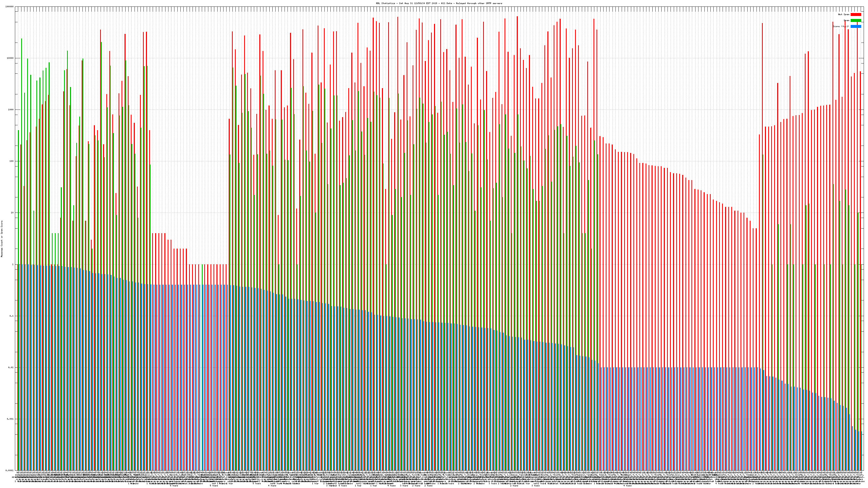Click the 100000 y-axis tick label
The width and height of the screenshot is (868, 488).
(10, 7)
